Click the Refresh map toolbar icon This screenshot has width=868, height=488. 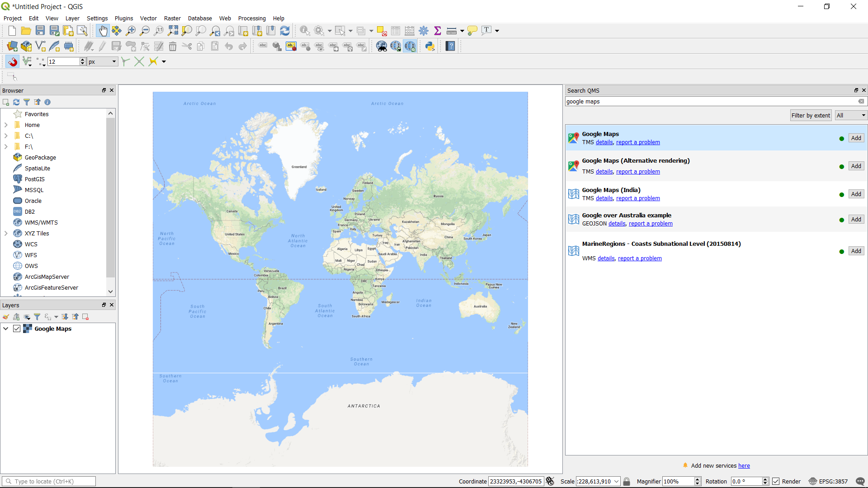click(x=285, y=31)
